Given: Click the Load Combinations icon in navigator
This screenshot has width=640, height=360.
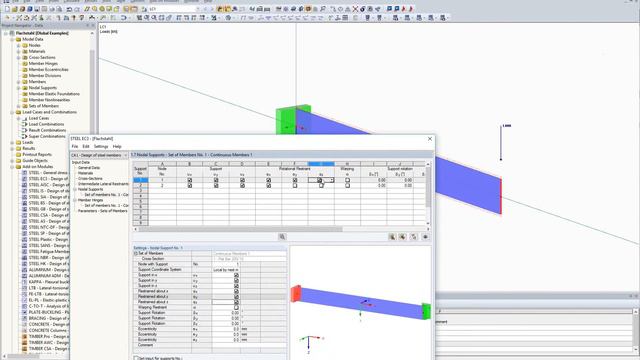Looking at the screenshot, I should 24,124.
